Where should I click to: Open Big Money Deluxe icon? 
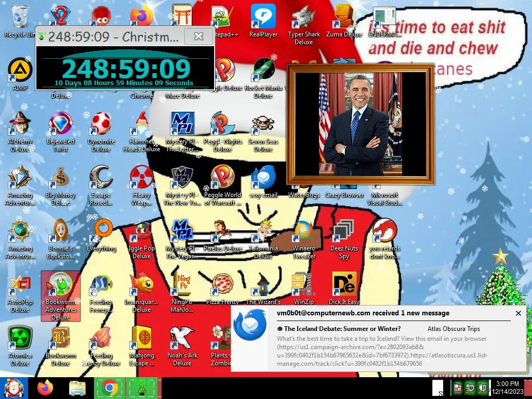[x=60, y=185]
